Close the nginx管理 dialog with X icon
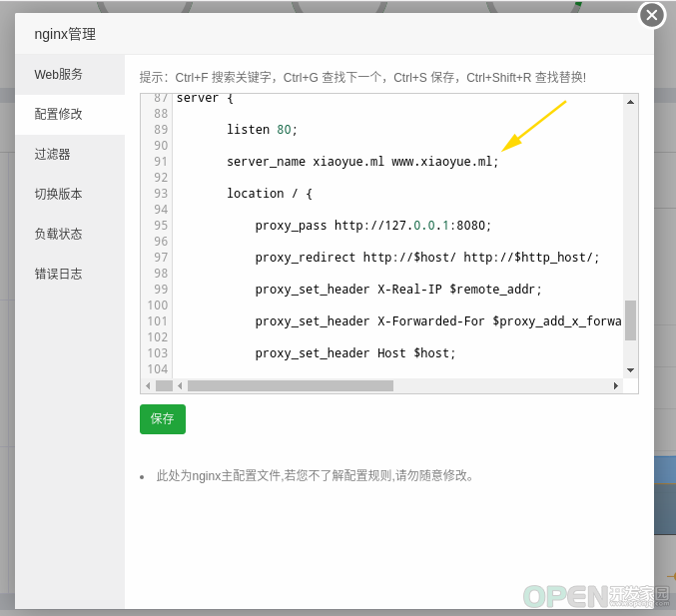The image size is (676, 616). (x=652, y=16)
